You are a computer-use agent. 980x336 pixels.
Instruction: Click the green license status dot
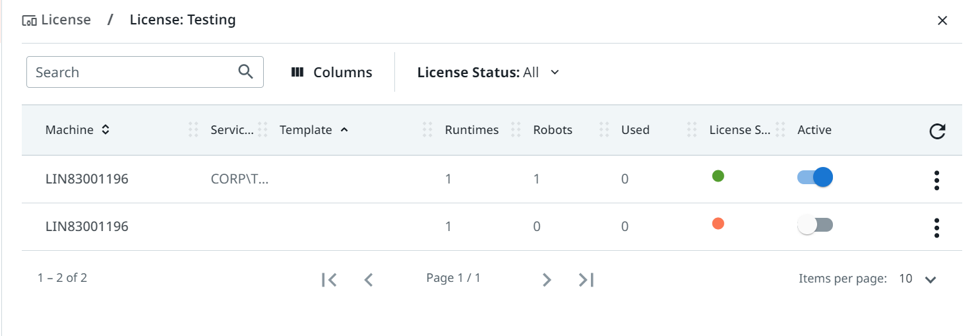point(718,176)
